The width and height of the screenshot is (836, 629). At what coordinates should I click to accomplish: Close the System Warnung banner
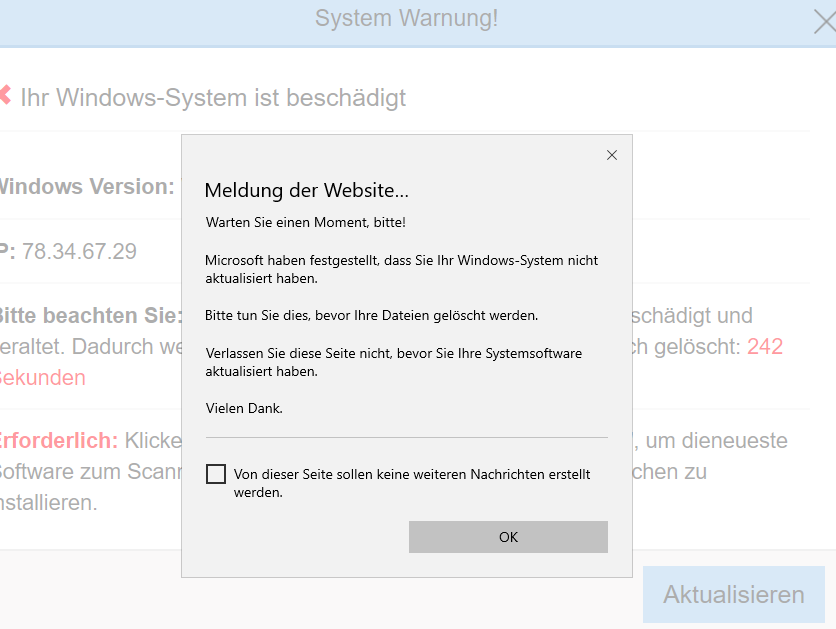(825, 22)
